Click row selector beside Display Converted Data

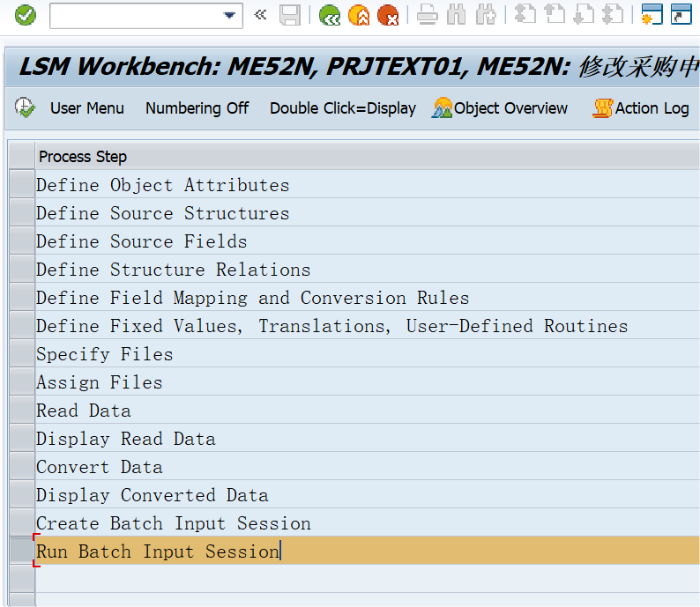pos(22,495)
